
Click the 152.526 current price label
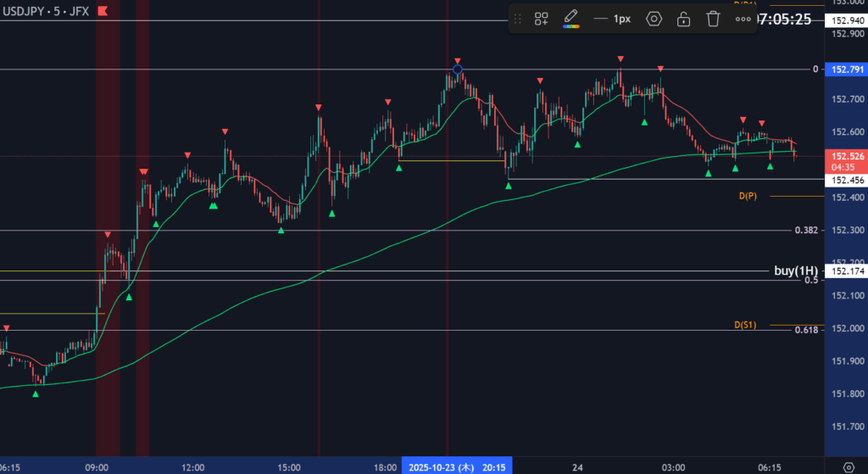pyautogui.click(x=848, y=156)
